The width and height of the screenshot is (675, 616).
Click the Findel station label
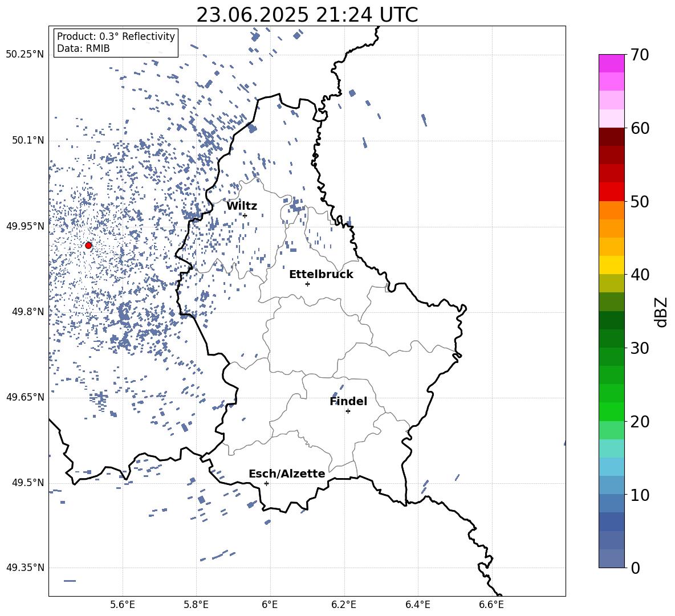pos(348,401)
